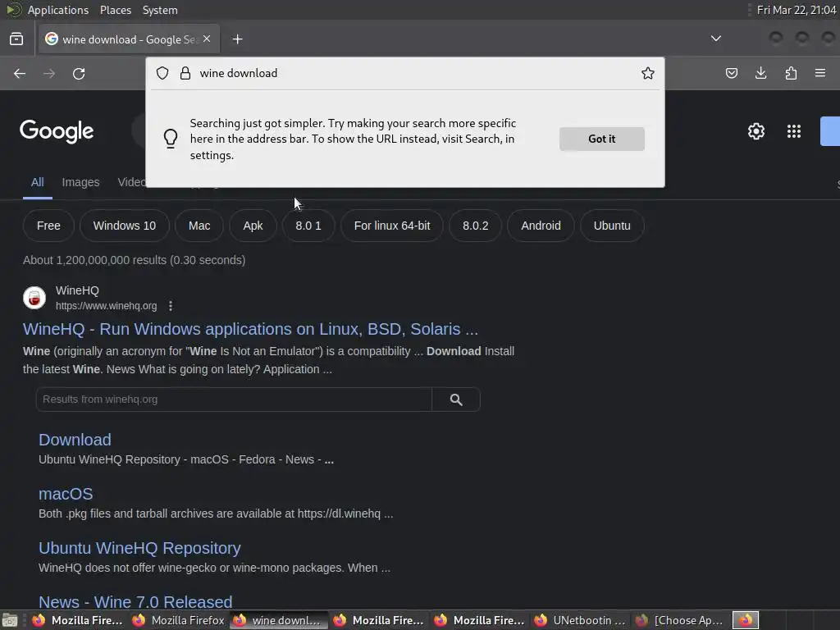The image size is (840, 630).
Task: Select the All search tab
Action: pos(38,182)
